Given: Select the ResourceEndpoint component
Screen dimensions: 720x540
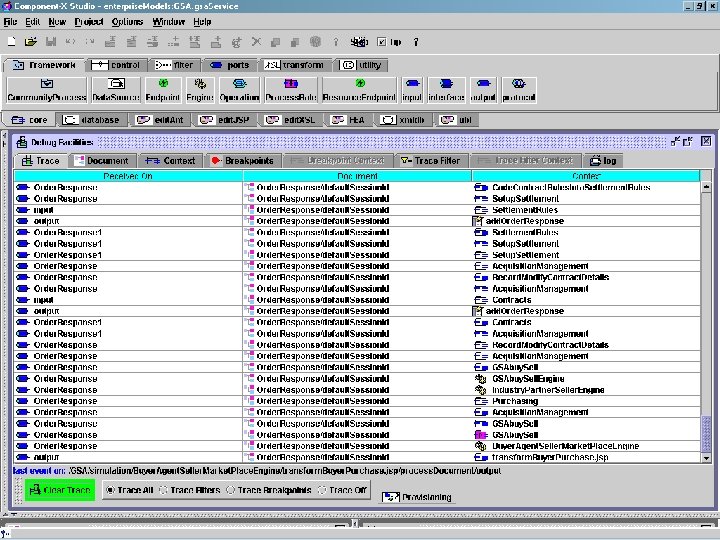Looking at the screenshot, I should coord(359,90).
